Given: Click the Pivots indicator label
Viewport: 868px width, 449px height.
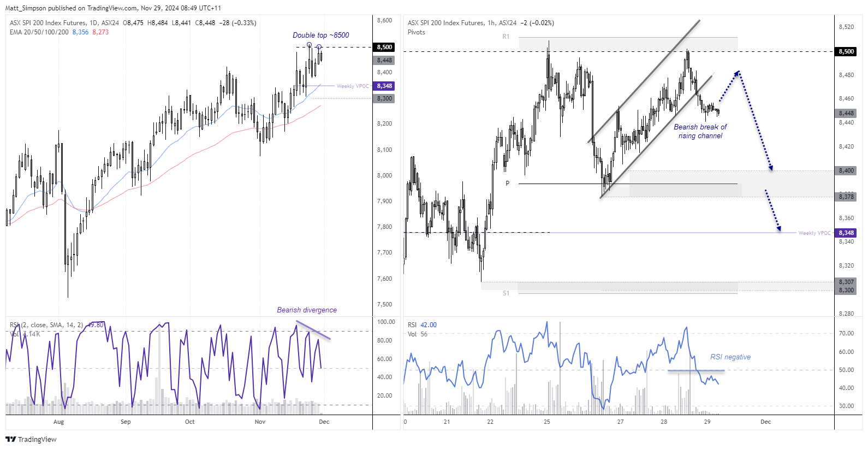Looking at the screenshot, I should [417, 32].
